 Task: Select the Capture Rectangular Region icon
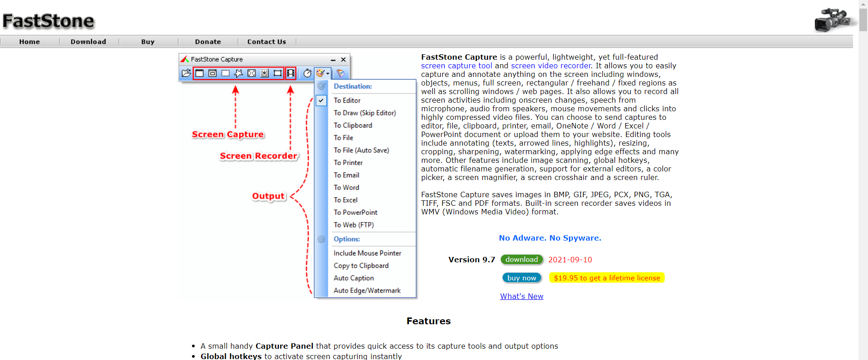(225, 73)
